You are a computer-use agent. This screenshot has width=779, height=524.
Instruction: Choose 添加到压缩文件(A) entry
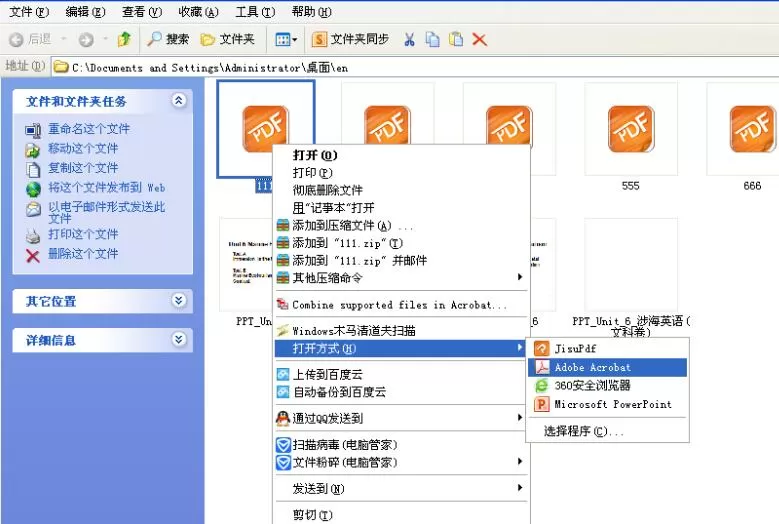coord(401,225)
